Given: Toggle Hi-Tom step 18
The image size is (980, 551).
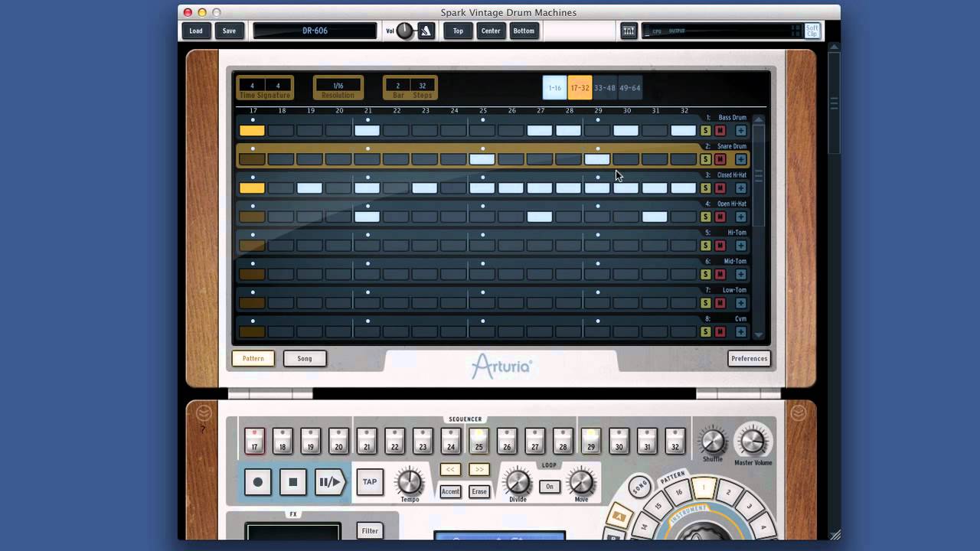Looking at the screenshot, I should click(281, 246).
